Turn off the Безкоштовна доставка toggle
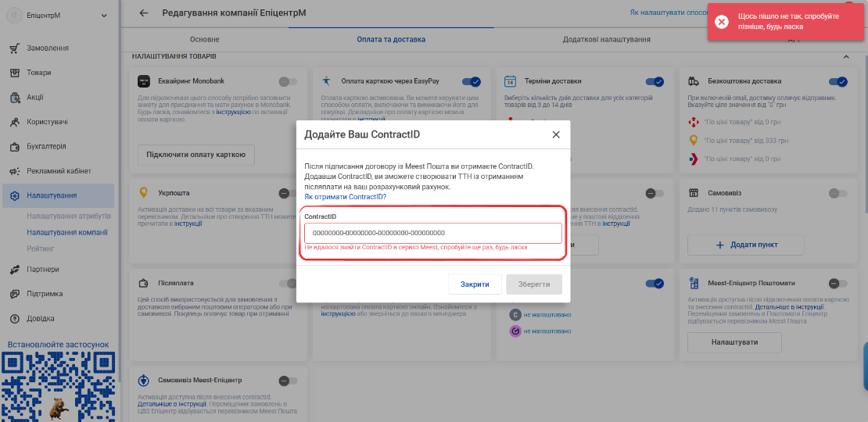 tap(838, 82)
